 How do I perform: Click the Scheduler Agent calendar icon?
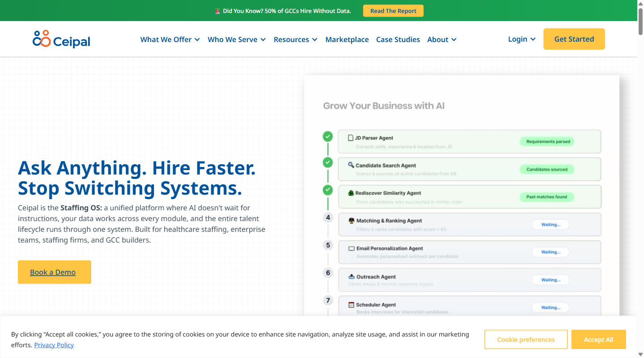(351, 305)
